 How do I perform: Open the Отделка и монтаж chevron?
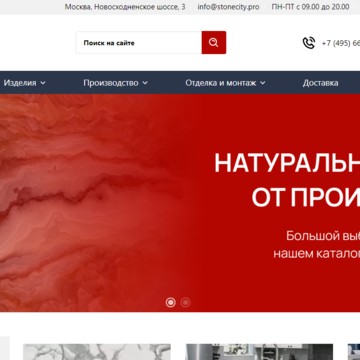click(263, 83)
